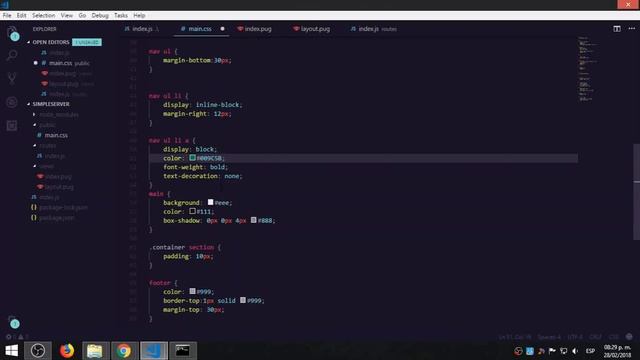Click errors and warnings status bar indicator
Screen dimensions: 640x360
coord(17,337)
